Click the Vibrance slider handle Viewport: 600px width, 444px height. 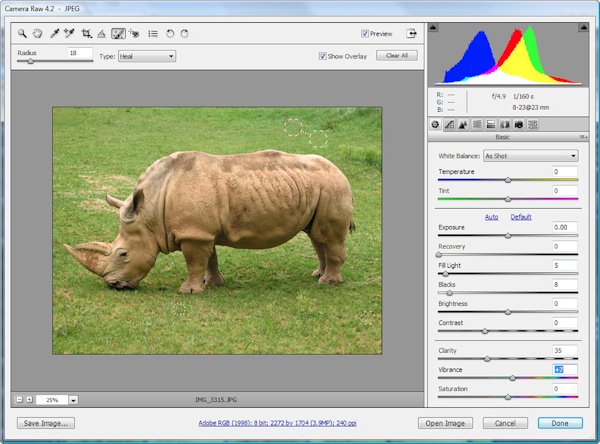[x=512, y=378]
